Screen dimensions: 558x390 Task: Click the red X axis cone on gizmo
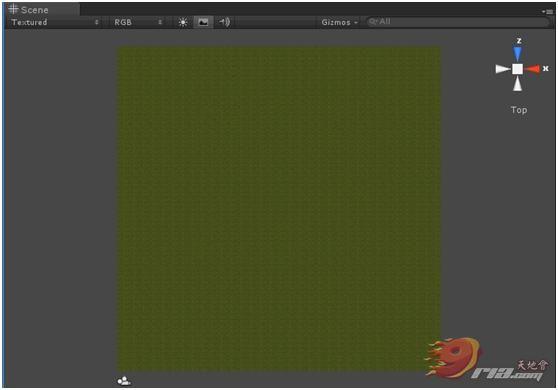click(533, 69)
